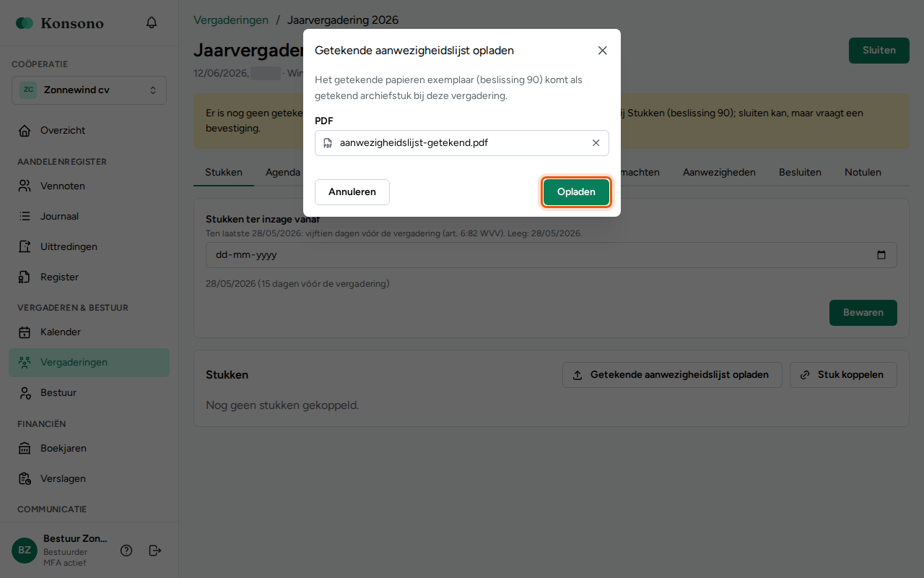Open Boekjaren in the sidebar

[x=89, y=449]
